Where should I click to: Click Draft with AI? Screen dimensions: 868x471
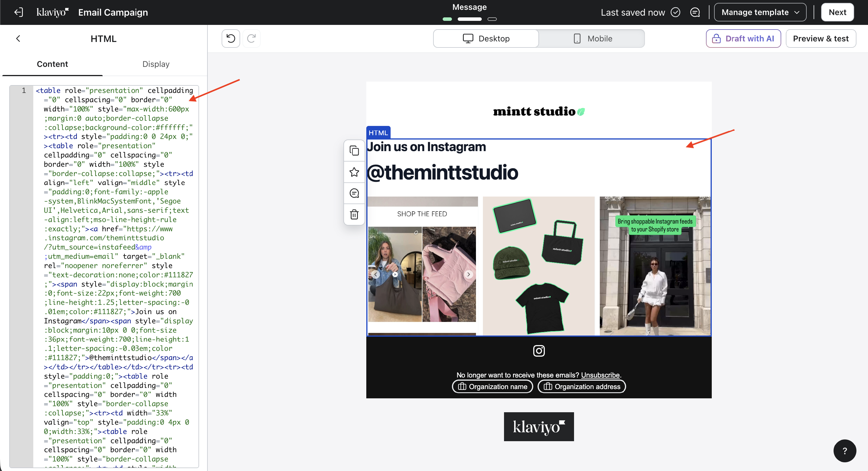(x=743, y=39)
